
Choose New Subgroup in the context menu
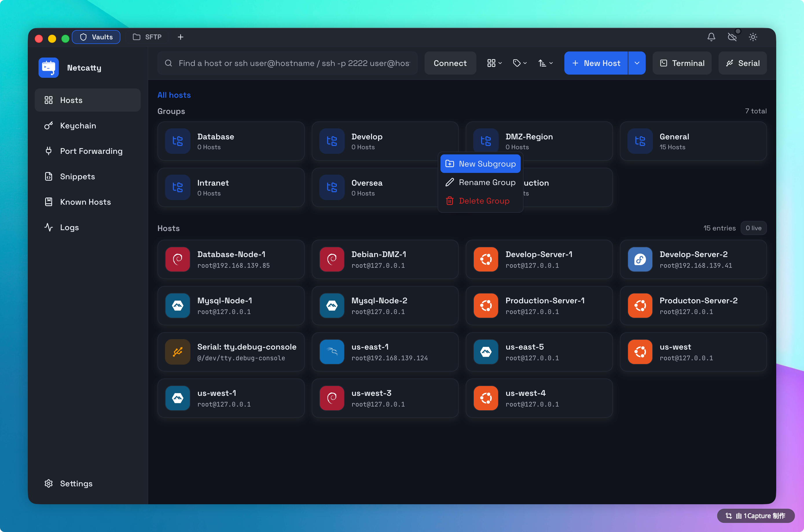pyautogui.click(x=480, y=164)
